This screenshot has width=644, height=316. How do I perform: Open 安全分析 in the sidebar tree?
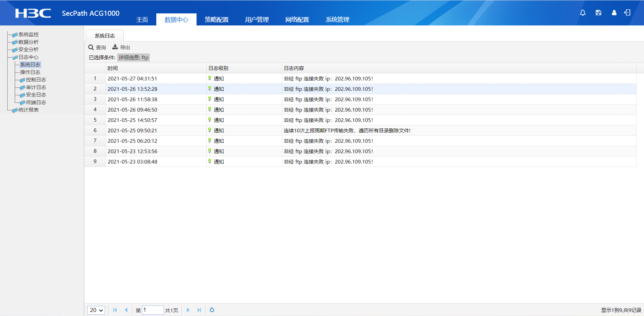pyautogui.click(x=29, y=50)
